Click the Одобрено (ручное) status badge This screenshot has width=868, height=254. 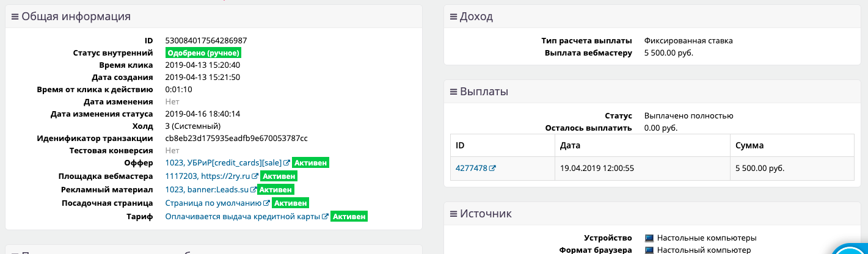click(x=203, y=53)
